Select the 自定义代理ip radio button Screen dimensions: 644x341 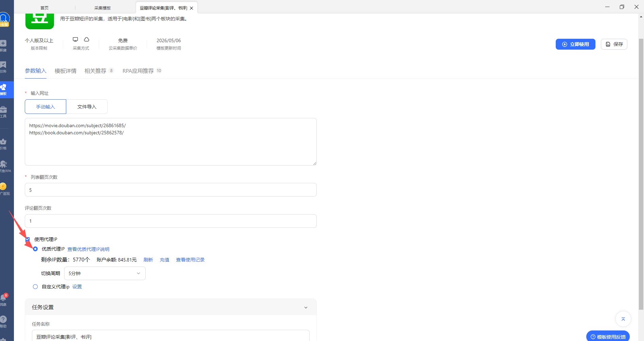[x=35, y=287]
